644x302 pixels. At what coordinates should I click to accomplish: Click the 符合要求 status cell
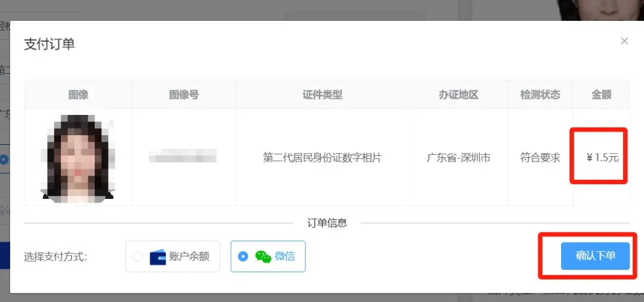tap(540, 157)
